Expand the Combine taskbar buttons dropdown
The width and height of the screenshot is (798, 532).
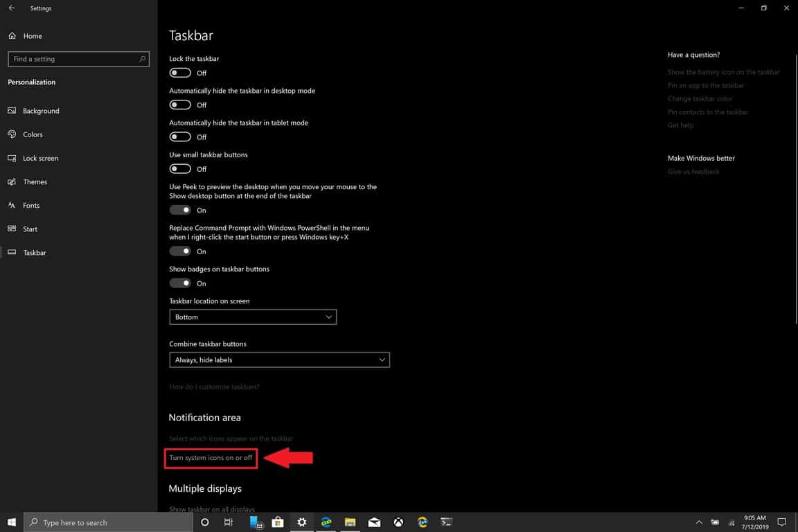(x=279, y=360)
